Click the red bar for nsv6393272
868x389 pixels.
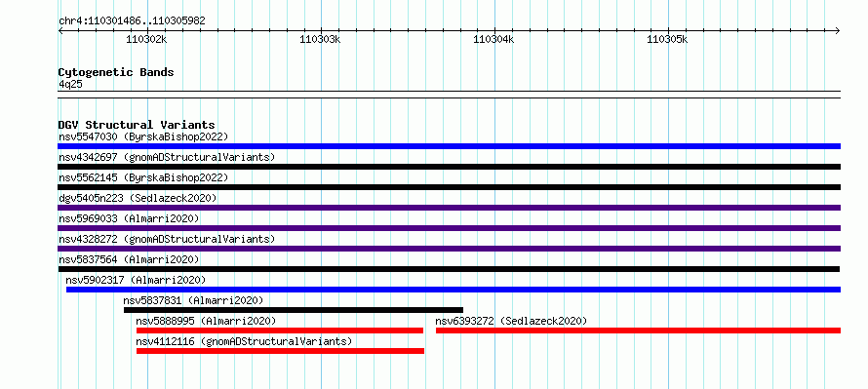pyautogui.click(x=638, y=331)
